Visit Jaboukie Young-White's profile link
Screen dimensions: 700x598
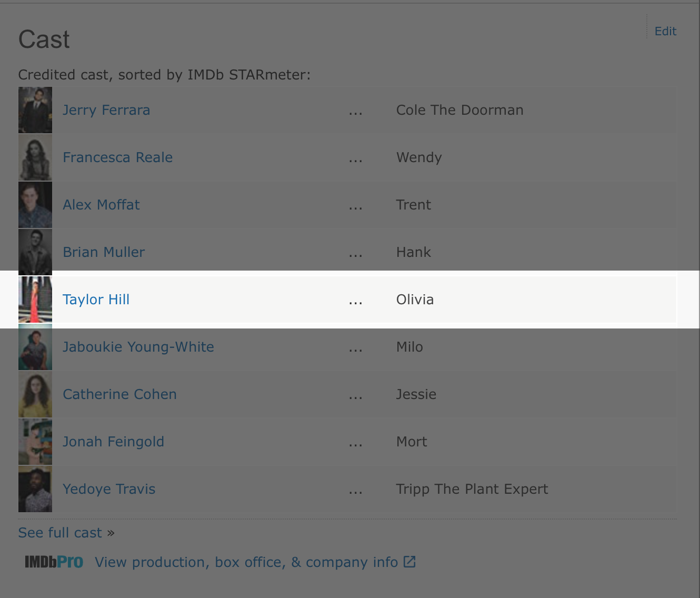tap(138, 347)
